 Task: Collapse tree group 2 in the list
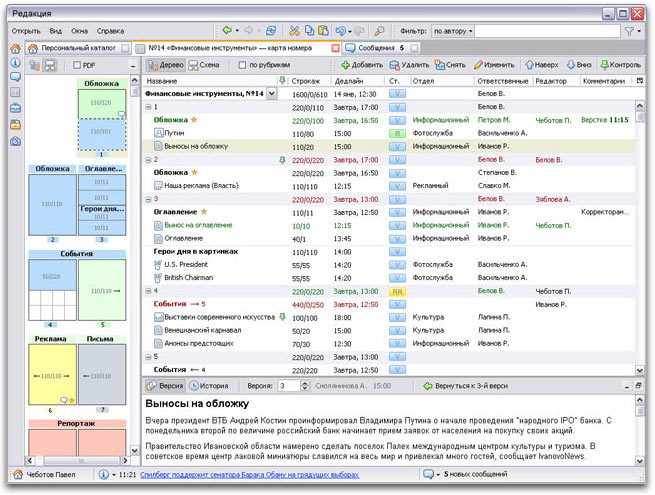coord(148,159)
